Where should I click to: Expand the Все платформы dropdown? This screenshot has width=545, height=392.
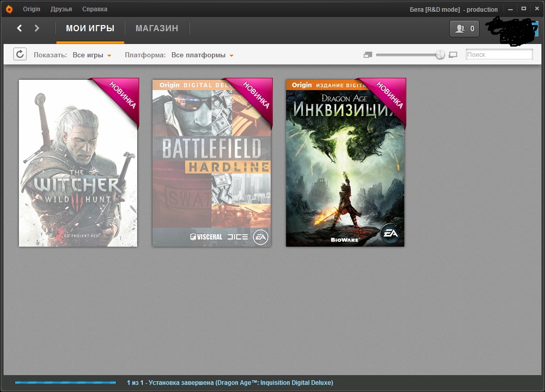[x=202, y=55]
